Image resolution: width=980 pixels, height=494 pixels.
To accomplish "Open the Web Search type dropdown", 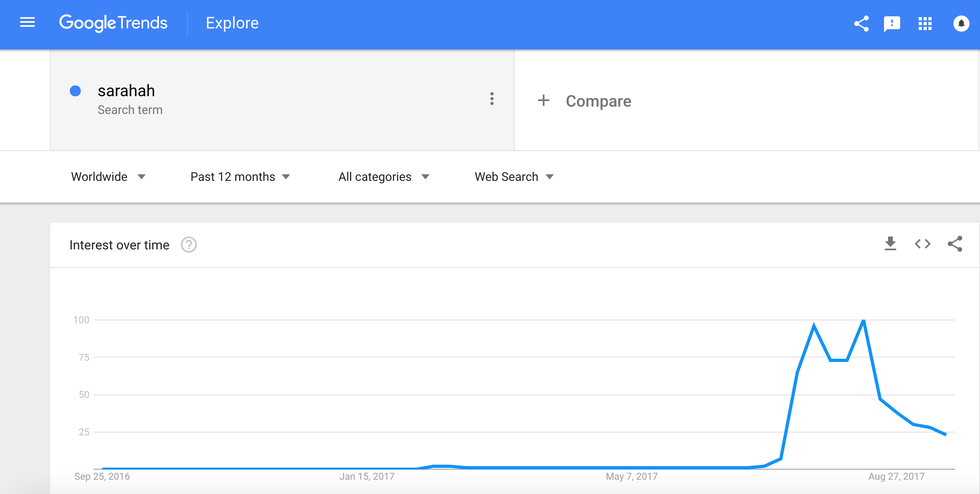I will coord(514,177).
